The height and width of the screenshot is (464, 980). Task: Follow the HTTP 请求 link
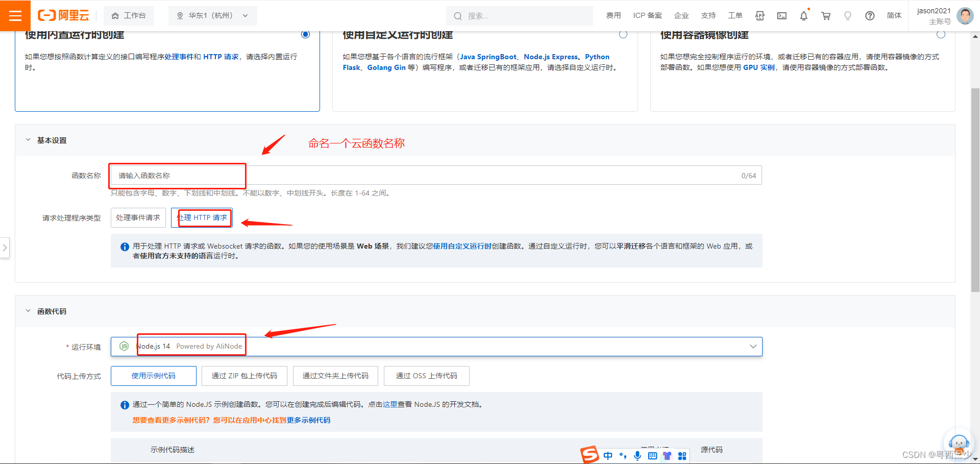pos(221,57)
